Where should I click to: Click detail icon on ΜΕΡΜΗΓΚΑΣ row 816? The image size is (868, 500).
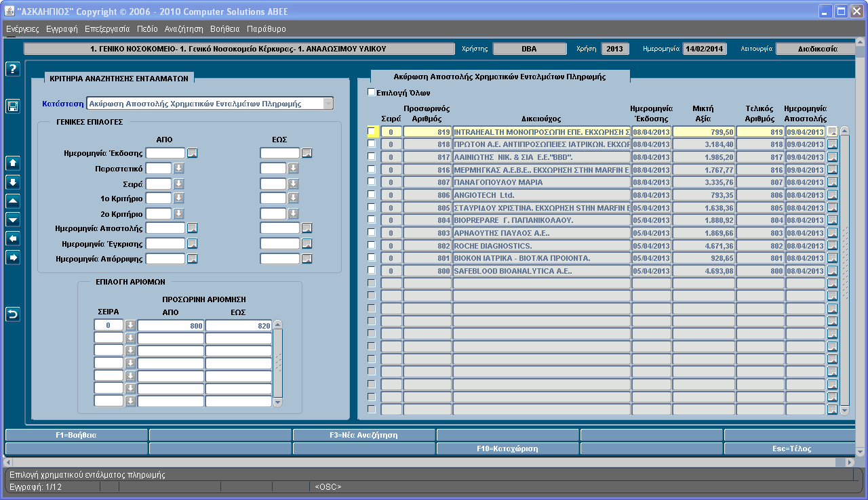832,169
